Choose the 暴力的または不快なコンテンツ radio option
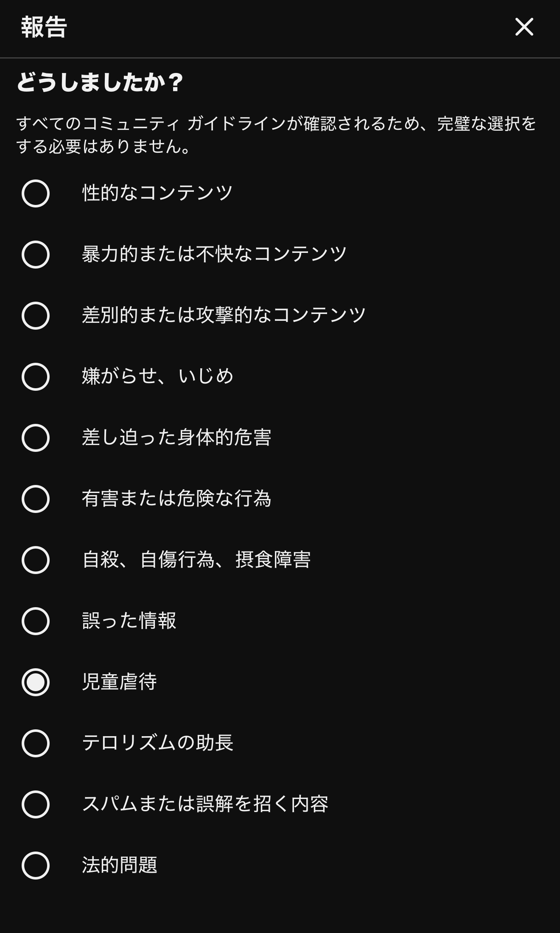 point(36,255)
